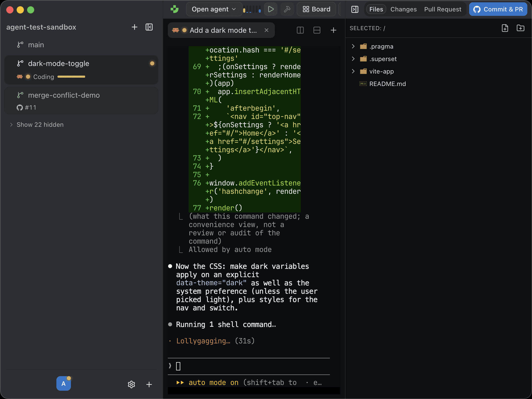
Task: Add a new workspace with plus icon
Action: (x=134, y=27)
